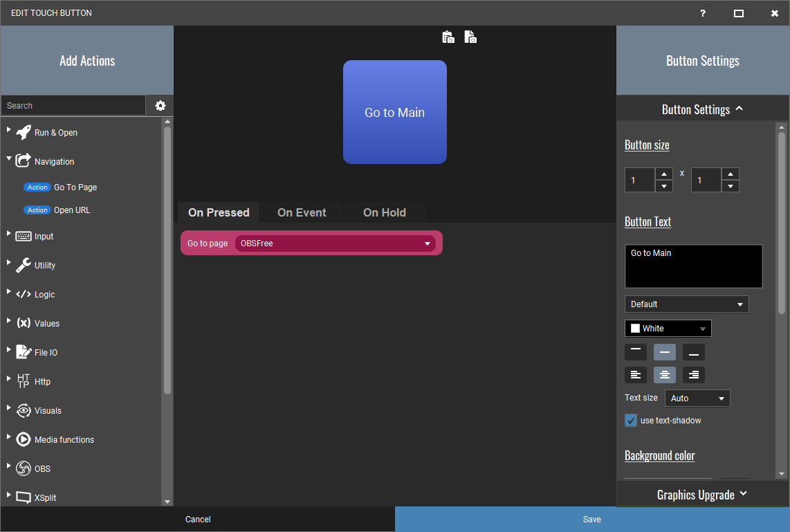Switch to the On Event tab
Screen dimensions: 790x532
click(x=302, y=213)
